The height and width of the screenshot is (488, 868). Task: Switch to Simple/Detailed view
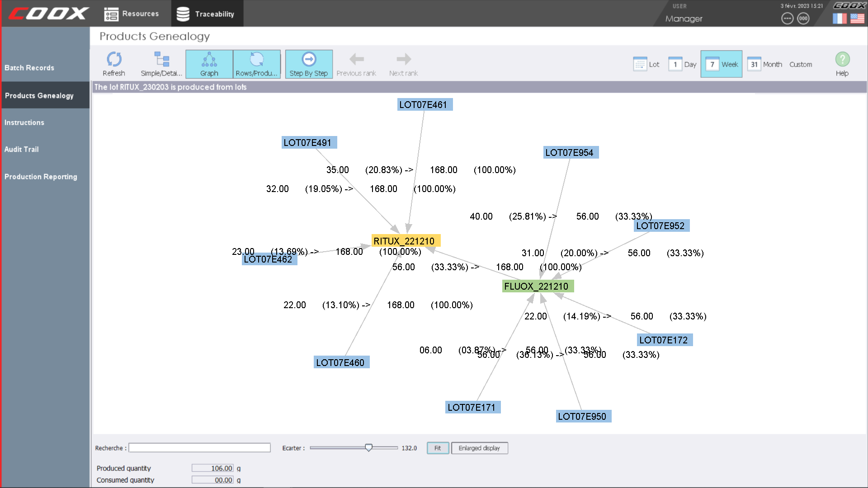coord(161,64)
